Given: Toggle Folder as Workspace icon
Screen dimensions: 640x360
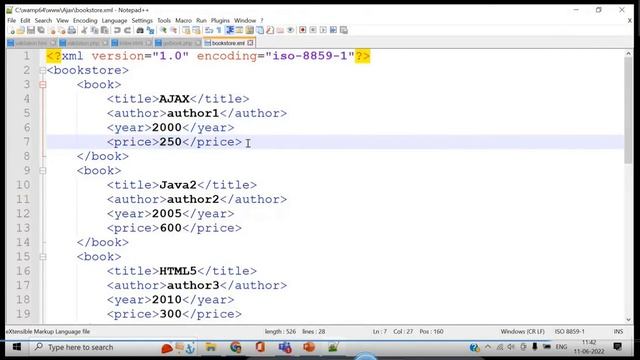Looking at the screenshot, I should click(280, 30).
